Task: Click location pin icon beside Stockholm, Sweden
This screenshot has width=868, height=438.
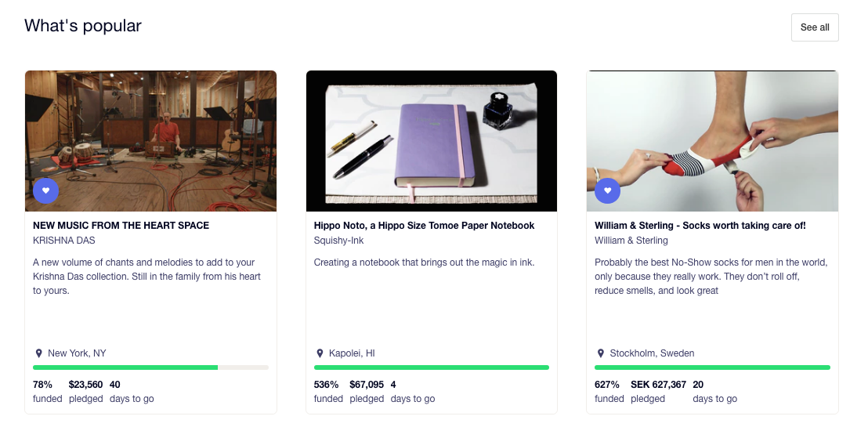Action: (600, 353)
